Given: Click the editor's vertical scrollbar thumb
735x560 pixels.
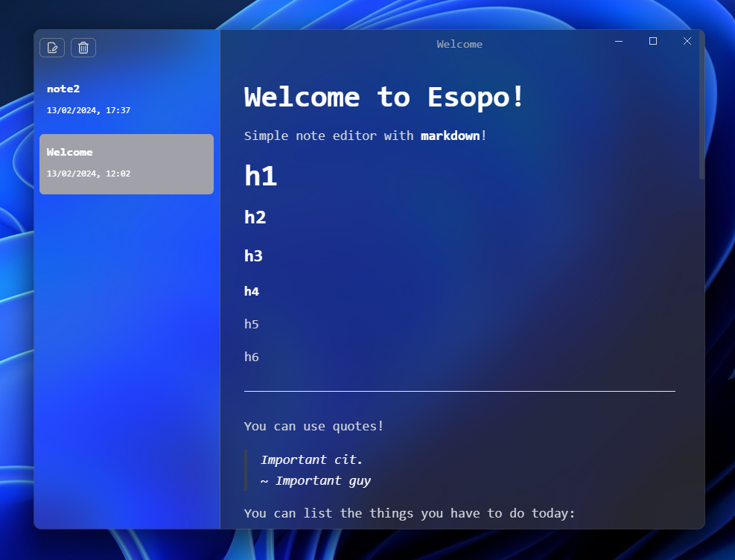Looking at the screenshot, I should coord(701,106).
